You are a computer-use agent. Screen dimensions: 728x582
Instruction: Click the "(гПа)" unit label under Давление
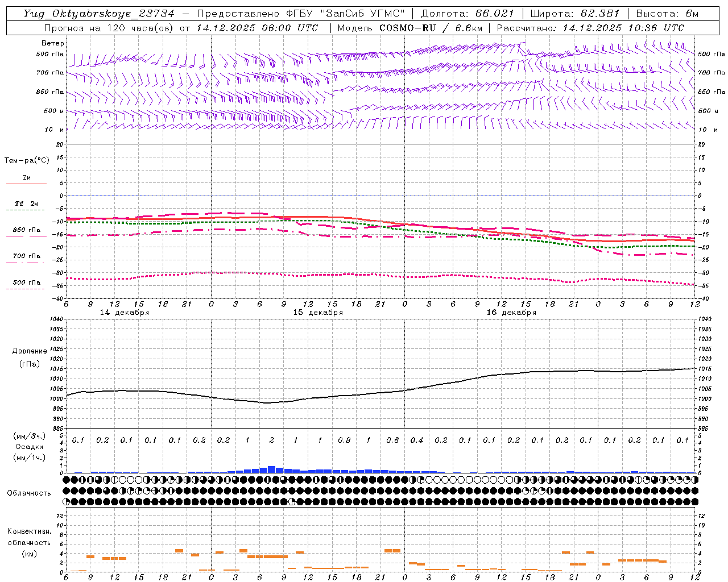click(30, 364)
